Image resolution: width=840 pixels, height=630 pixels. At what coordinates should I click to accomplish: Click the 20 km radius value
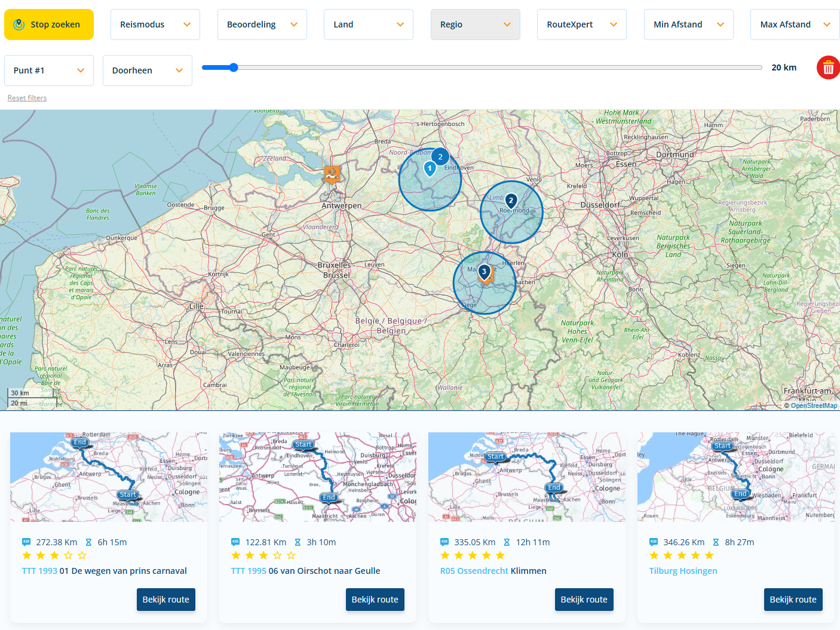tap(784, 67)
